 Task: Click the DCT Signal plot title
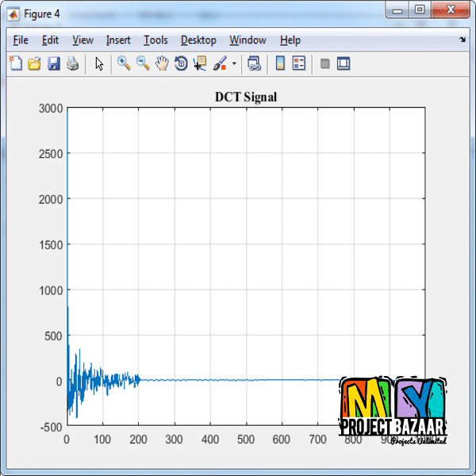[x=246, y=97]
